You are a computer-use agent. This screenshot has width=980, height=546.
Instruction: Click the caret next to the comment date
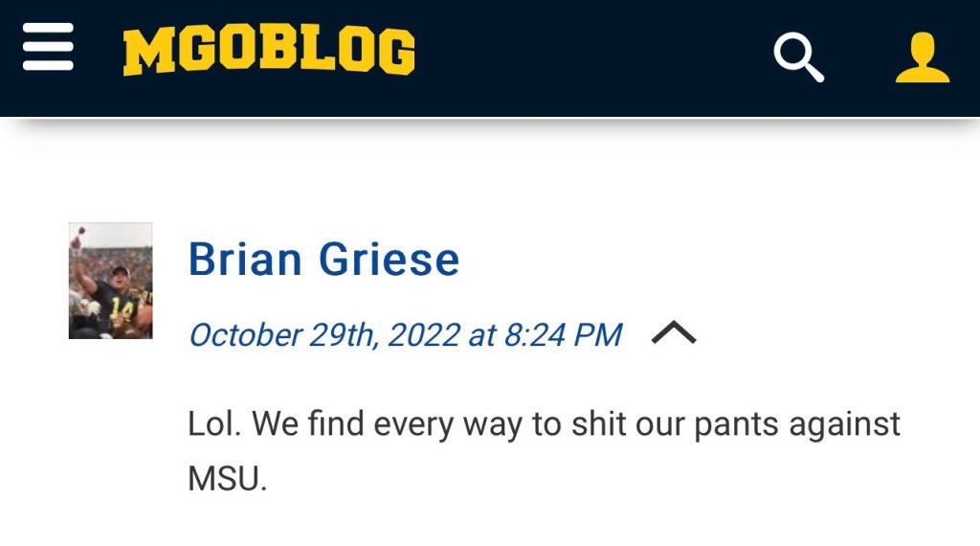point(673,333)
